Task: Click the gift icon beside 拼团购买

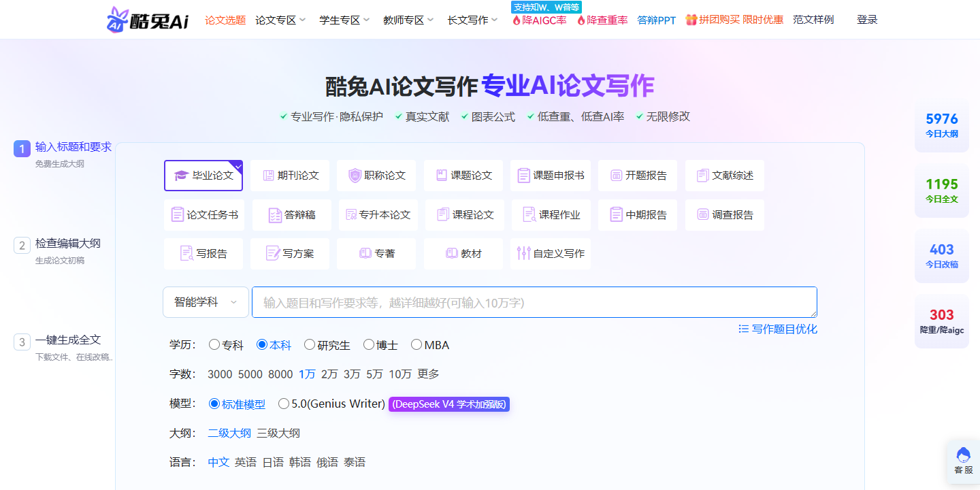Action: (x=691, y=20)
